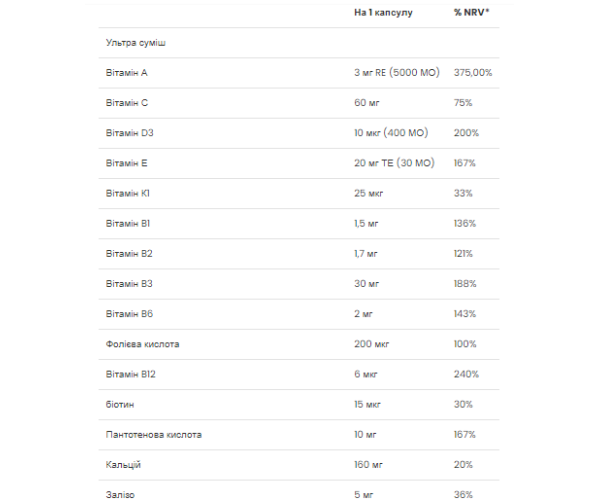Click the "Пантотенова кислота" row label

(x=153, y=435)
